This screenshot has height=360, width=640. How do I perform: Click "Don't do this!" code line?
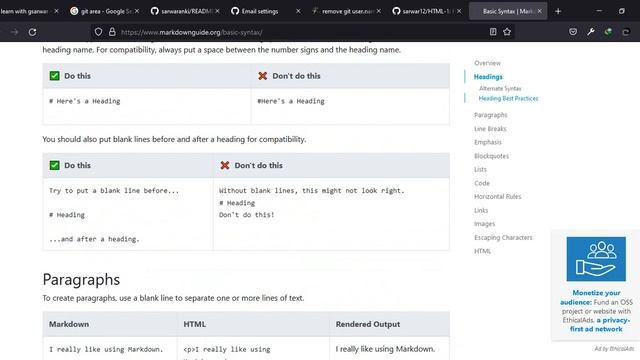[x=247, y=215]
